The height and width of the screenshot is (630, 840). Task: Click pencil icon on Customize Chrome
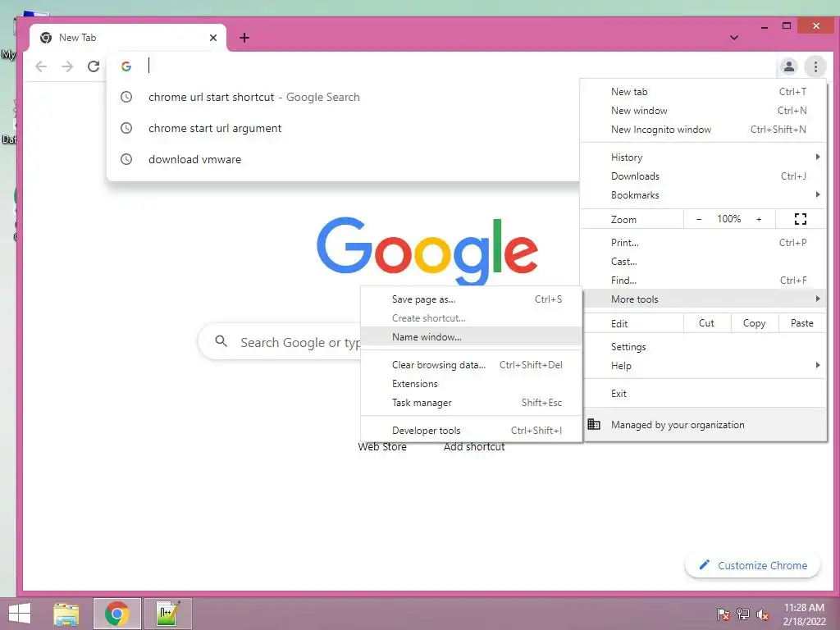click(704, 564)
